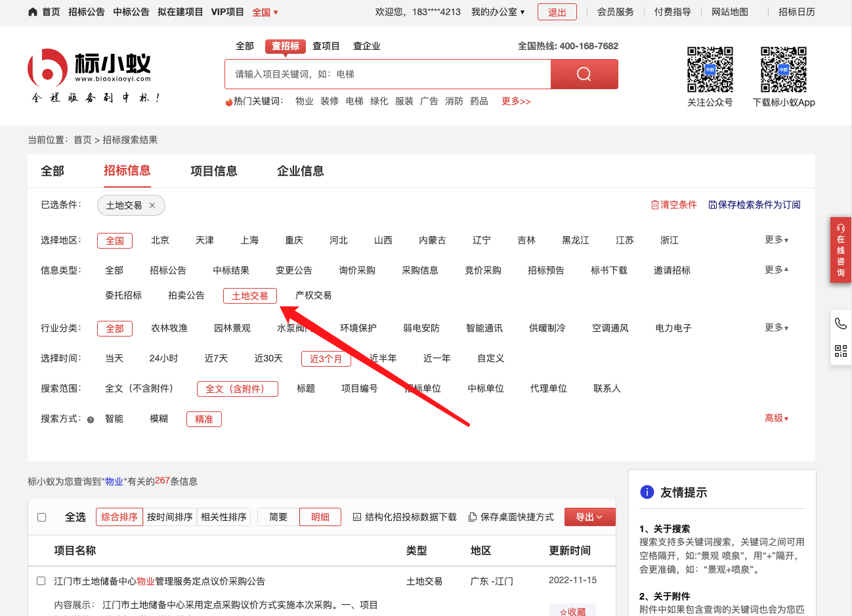Tick the checkbox for 江门市土地储备中心 result
Viewport: 852px width, 616px height.
pyautogui.click(x=41, y=581)
